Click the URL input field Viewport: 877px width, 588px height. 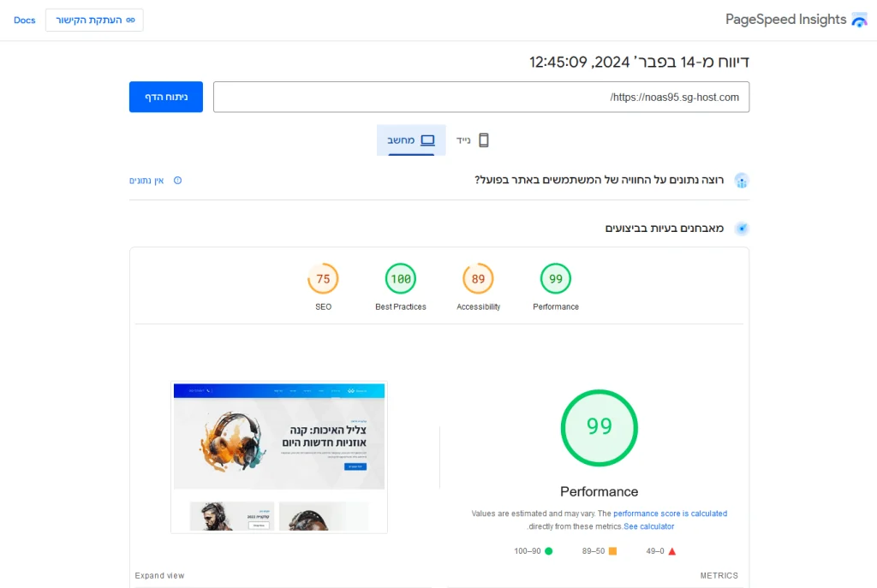point(481,97)
